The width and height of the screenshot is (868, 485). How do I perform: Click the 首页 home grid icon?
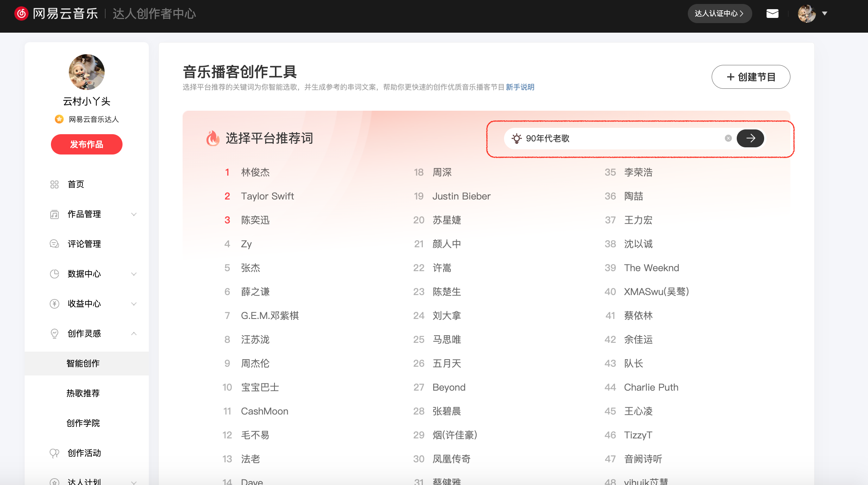(x=54, y=184)
